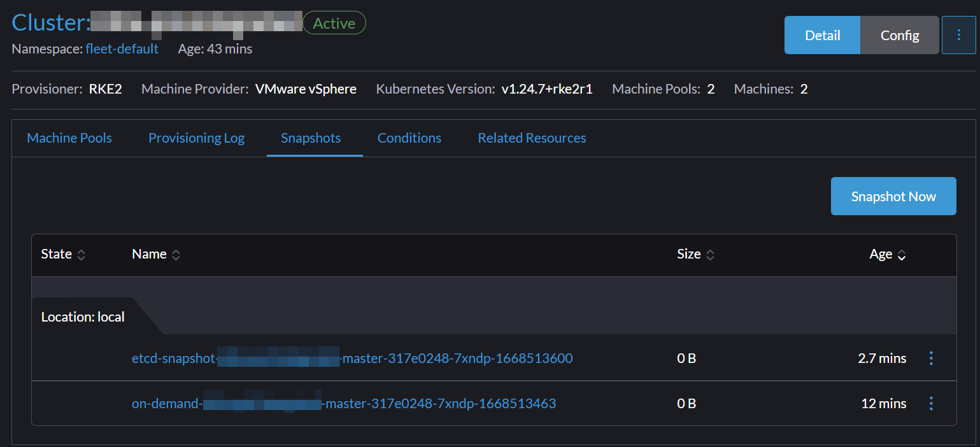Open the Provisioning Log tab
The height and width of the screenshot is (447, 980).
click(x=196, y=138)
